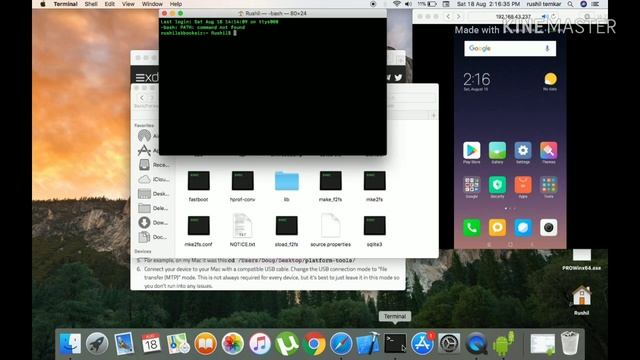Image resolution: width=640 pixels, height=360 pixels.
Task: Select Documents in Finder sidebar
Action: pyautogui.click(x=153, y=237)
